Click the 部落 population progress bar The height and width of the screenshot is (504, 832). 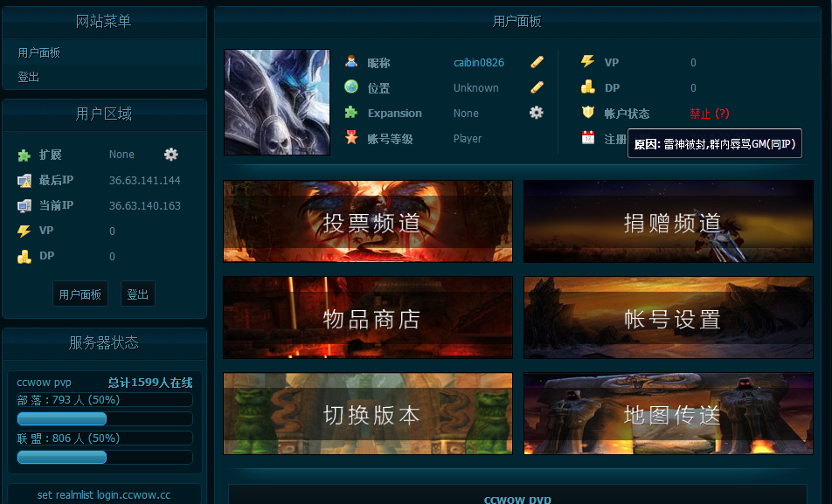click(105, 418)
